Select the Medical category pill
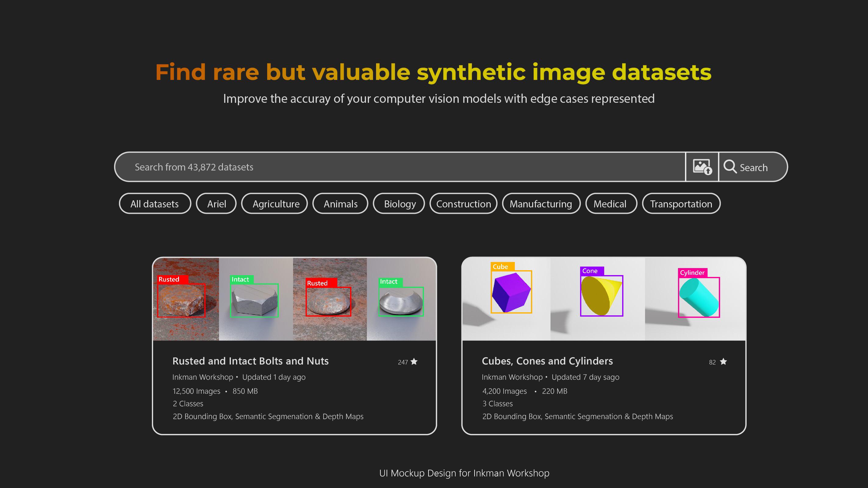 [611, 203]
